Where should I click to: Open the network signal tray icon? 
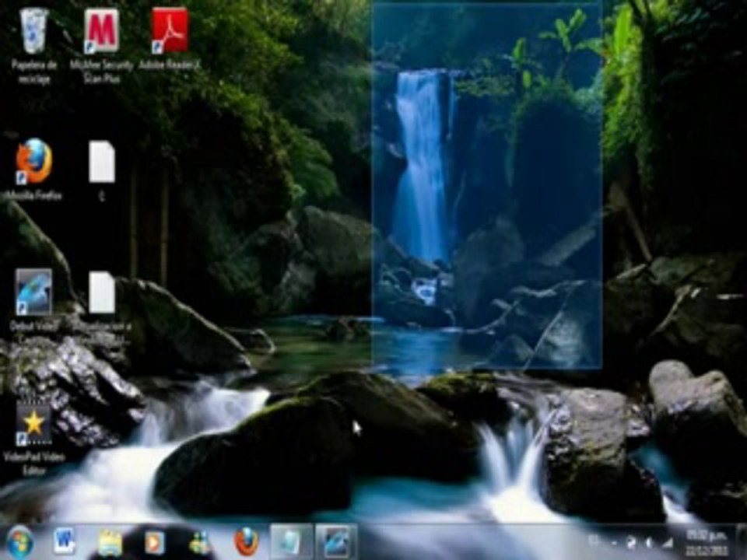[668, 542]
